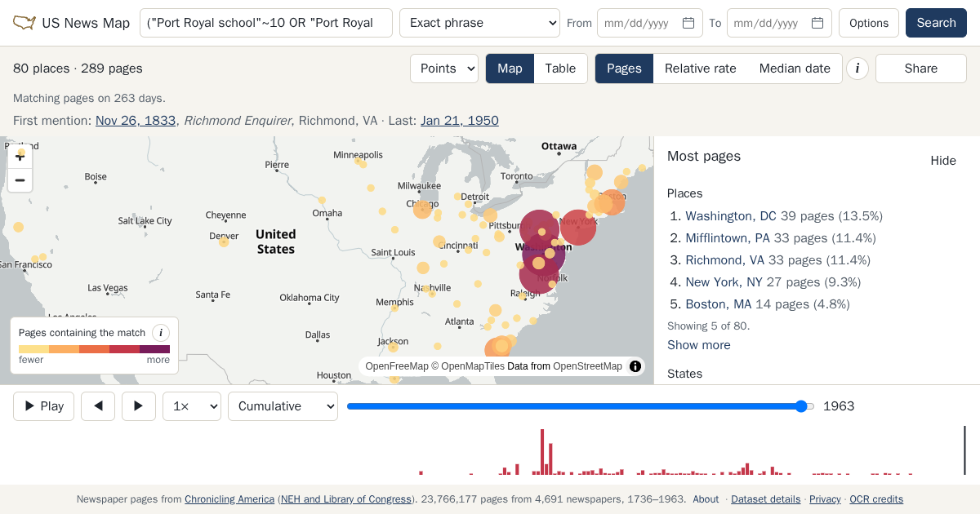Open the Points display type dropdown
980x514 pixels.
coord(444,69)
